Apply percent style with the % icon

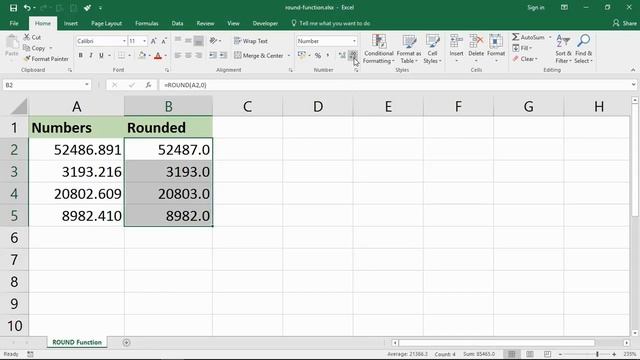coord(318,56)
